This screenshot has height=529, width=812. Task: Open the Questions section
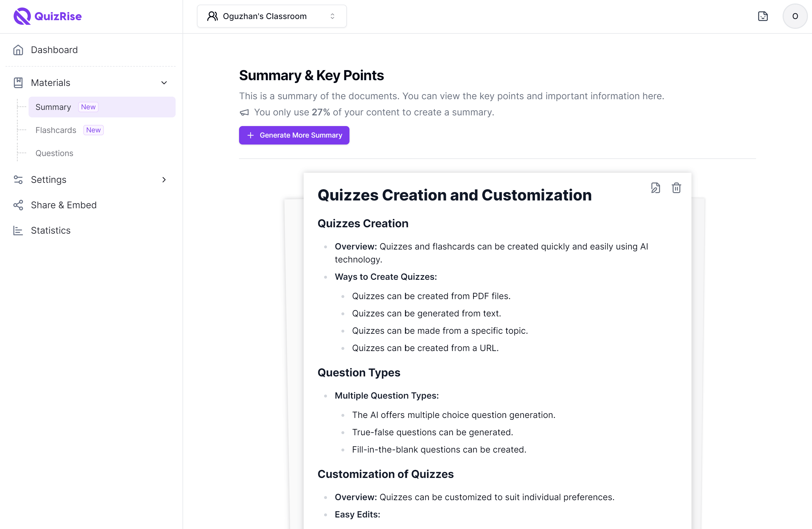point(54,153)
